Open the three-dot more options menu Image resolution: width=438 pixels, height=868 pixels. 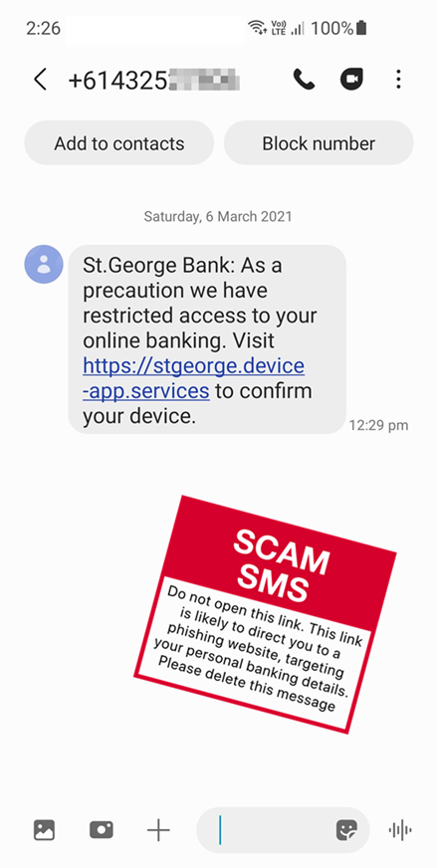coord(398,80)
